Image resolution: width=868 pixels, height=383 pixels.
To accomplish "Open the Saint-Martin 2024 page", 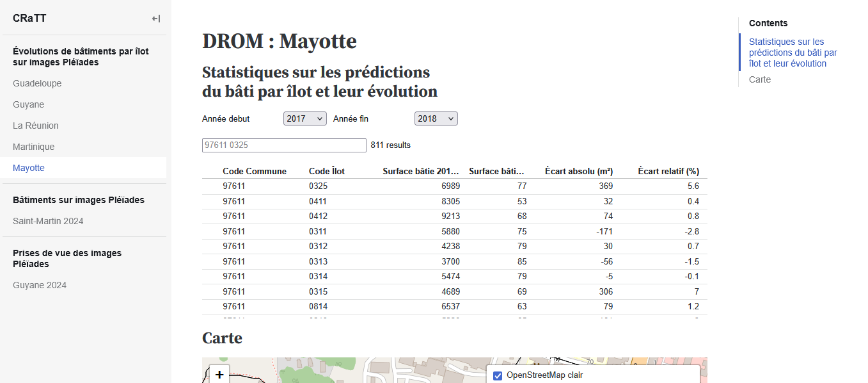I will coord(48,221).
